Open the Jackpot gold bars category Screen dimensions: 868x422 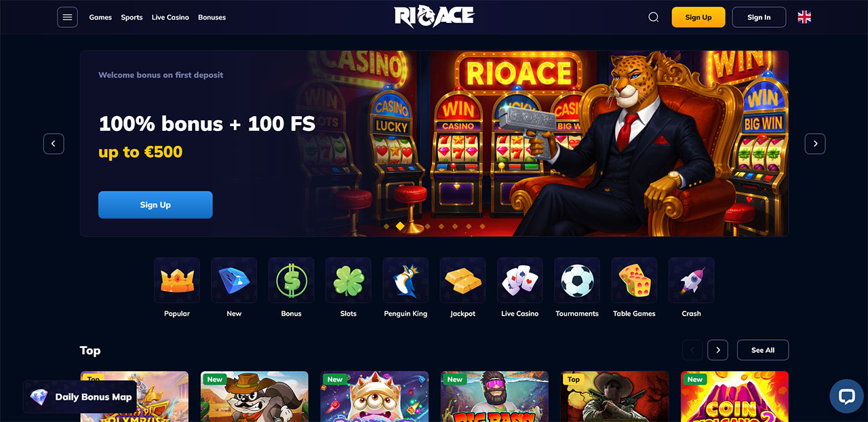coord(462,280)
